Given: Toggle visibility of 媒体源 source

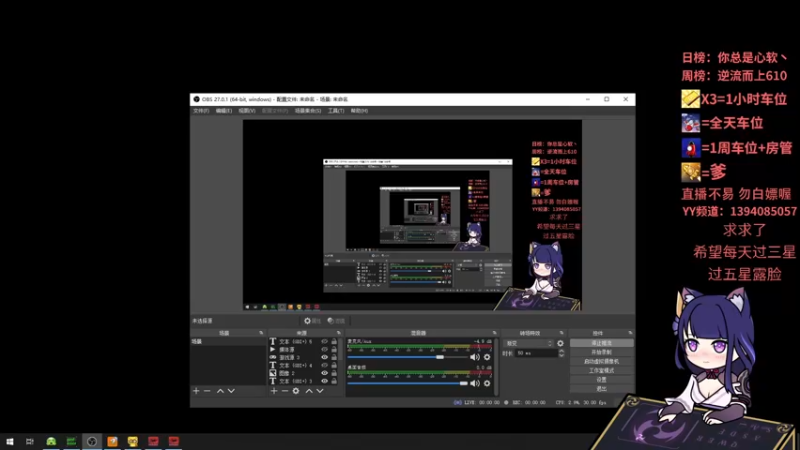Looking at the screenshot, I should click(324, 349).
